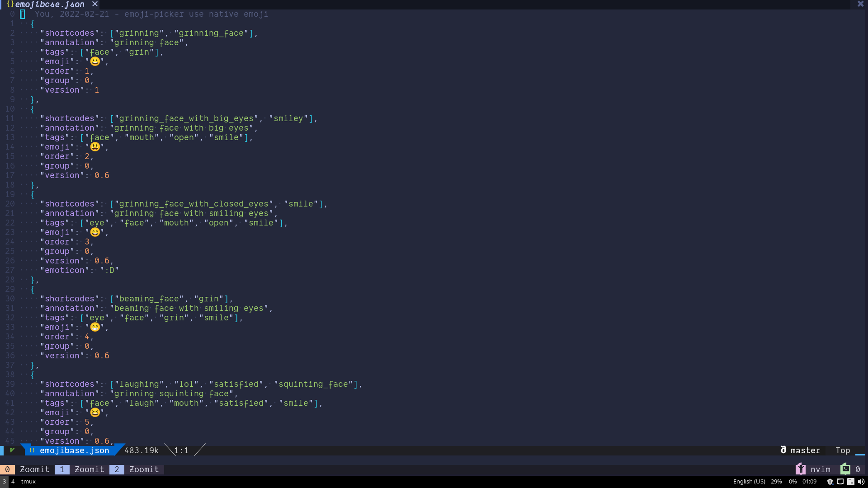868x488 pixels.
Task: Click the ":D" emoticon value
Action: [x=109, y=270]
